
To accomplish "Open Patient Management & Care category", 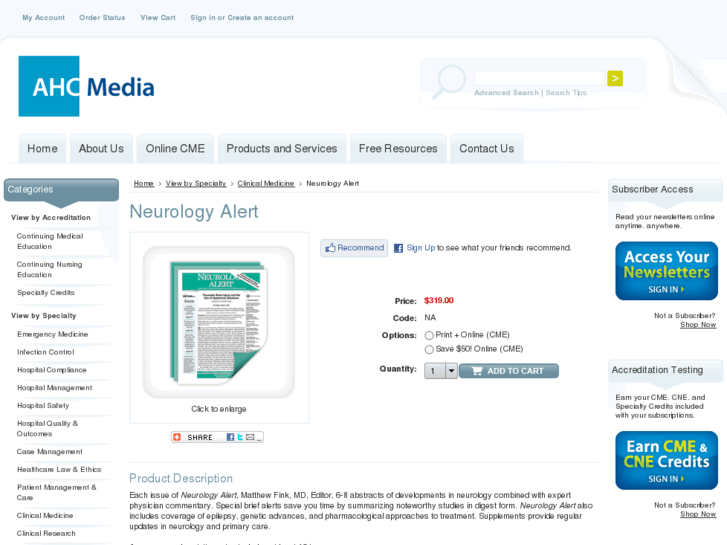I will click(x=57, y=493).
